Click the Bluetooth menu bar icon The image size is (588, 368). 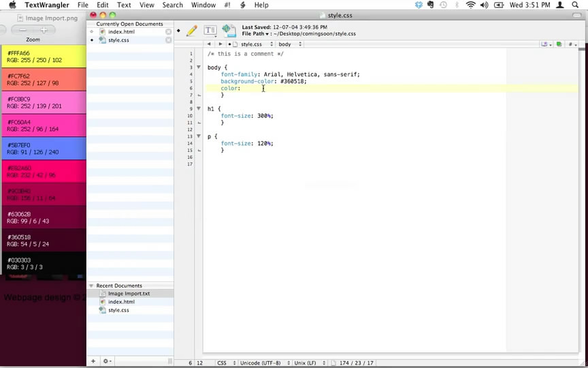click(457, 5)
